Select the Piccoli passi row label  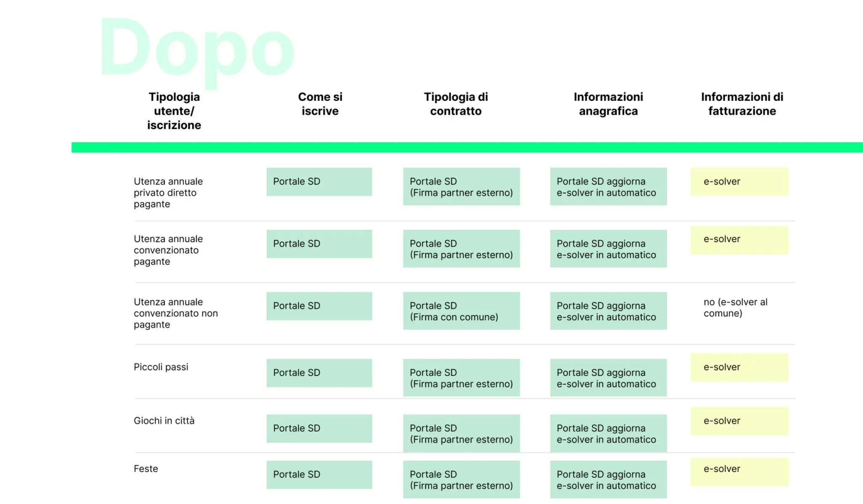tap(161, 367)
